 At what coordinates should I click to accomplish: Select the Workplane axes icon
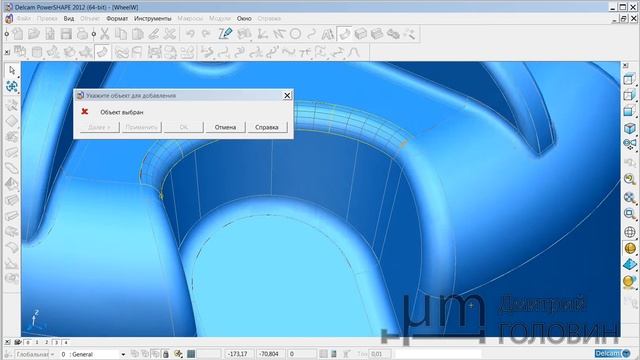coord(262,34)
